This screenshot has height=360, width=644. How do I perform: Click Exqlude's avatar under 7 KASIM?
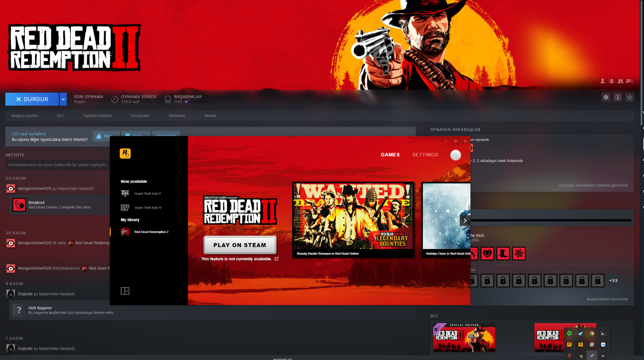pyautogui.click(x=11, y=349)
